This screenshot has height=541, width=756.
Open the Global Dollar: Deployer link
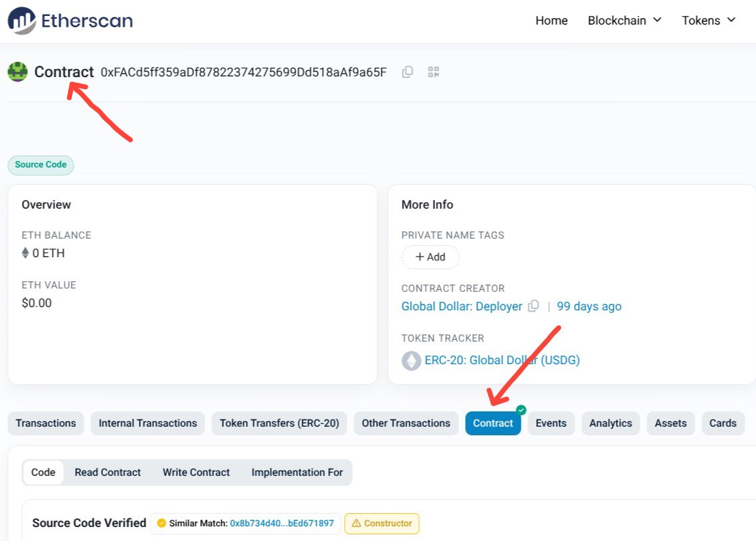[462, 306]
